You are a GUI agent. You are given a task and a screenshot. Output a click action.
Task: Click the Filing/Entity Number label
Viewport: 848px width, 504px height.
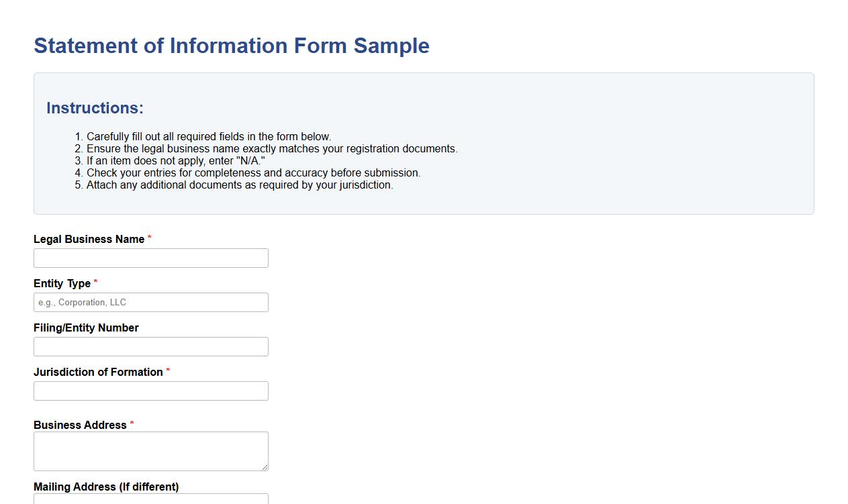(x=86, y=327)
